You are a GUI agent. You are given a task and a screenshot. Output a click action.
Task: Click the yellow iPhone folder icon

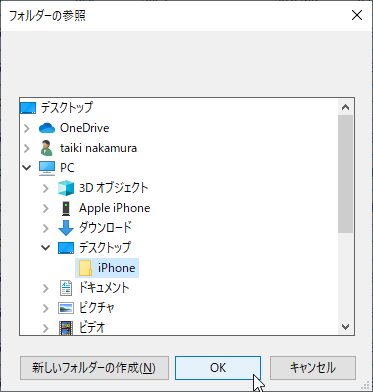(x=85, y=268)
